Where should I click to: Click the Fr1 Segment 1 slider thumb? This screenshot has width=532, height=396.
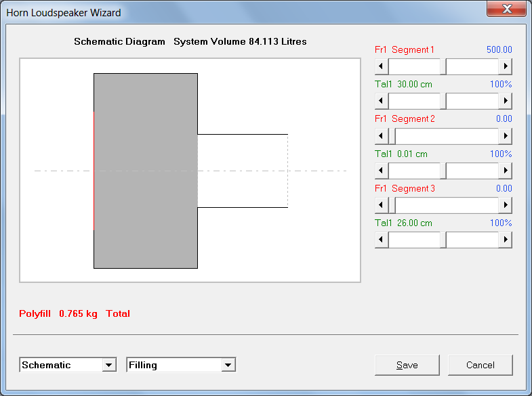point(443,66)
